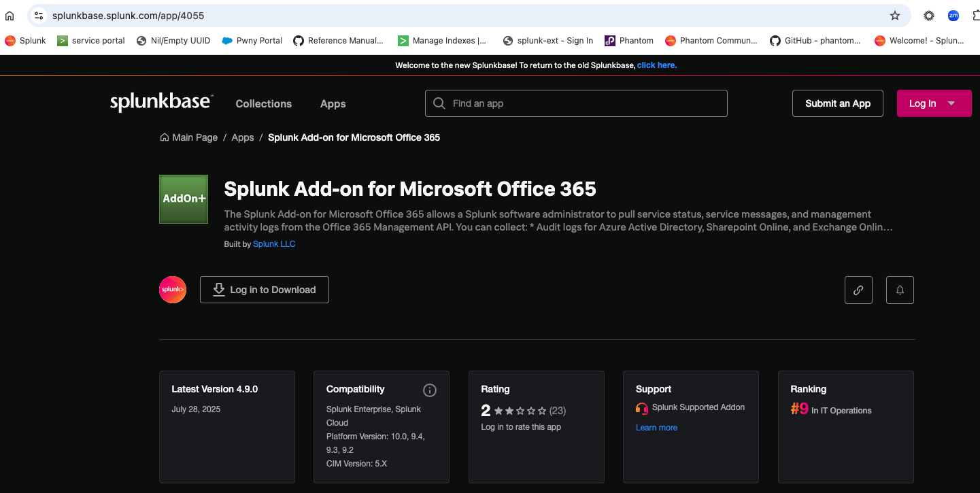Open the Splunk LLC developer link
Viewport: 980px width, 493px height.
pos(274,244)
